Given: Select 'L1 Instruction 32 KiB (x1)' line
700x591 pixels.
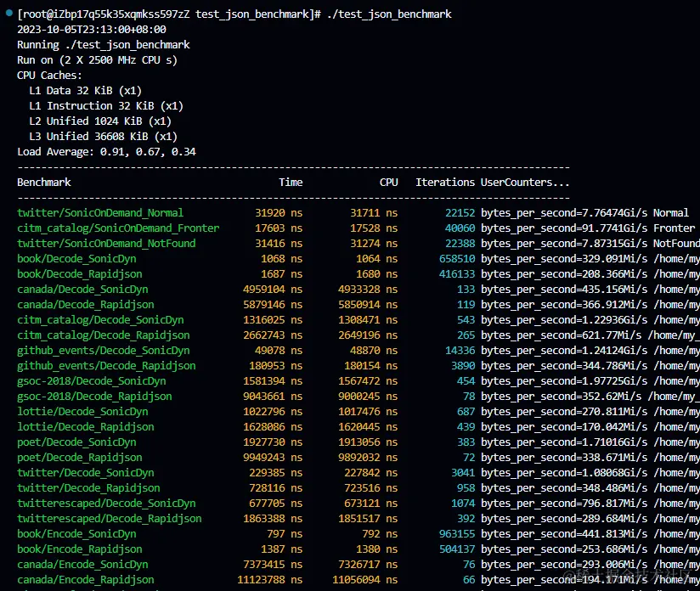Looking at the screenshot, I should click(x=106, y=106).
